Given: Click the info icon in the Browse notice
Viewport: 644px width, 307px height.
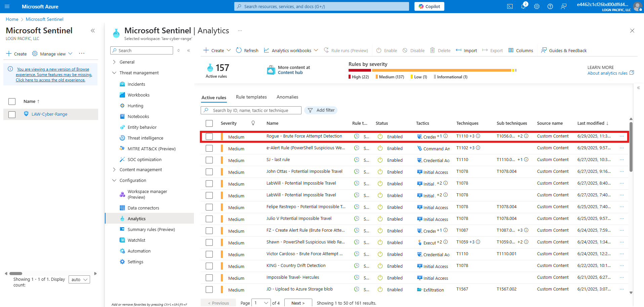Looking at the screenshot, I should (10, 69).
